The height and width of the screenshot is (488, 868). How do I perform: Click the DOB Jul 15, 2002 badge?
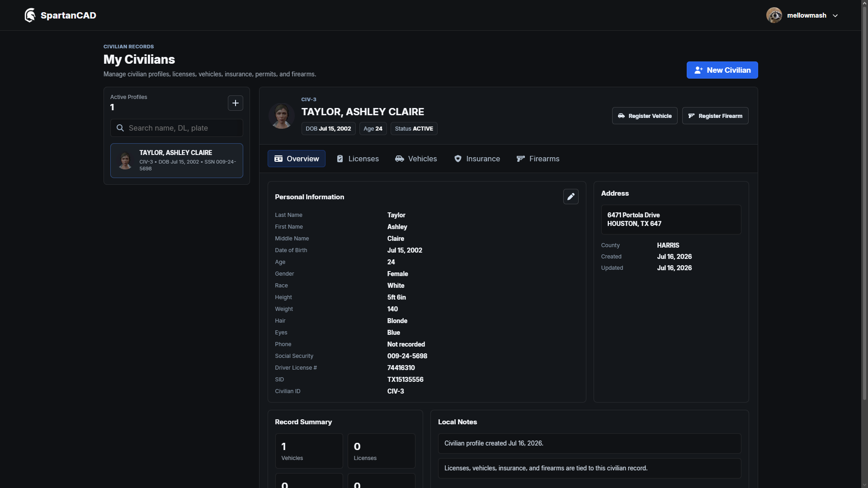coord(328,129)
